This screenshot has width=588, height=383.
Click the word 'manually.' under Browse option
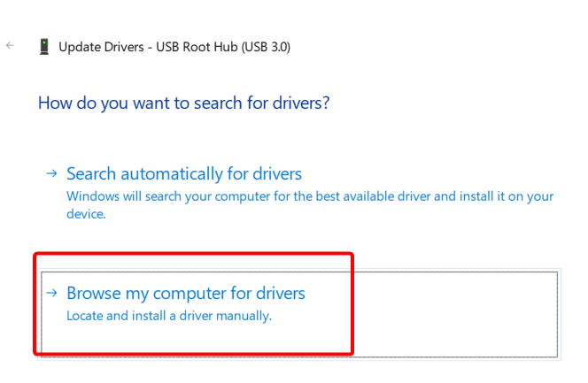pos(247,315)
